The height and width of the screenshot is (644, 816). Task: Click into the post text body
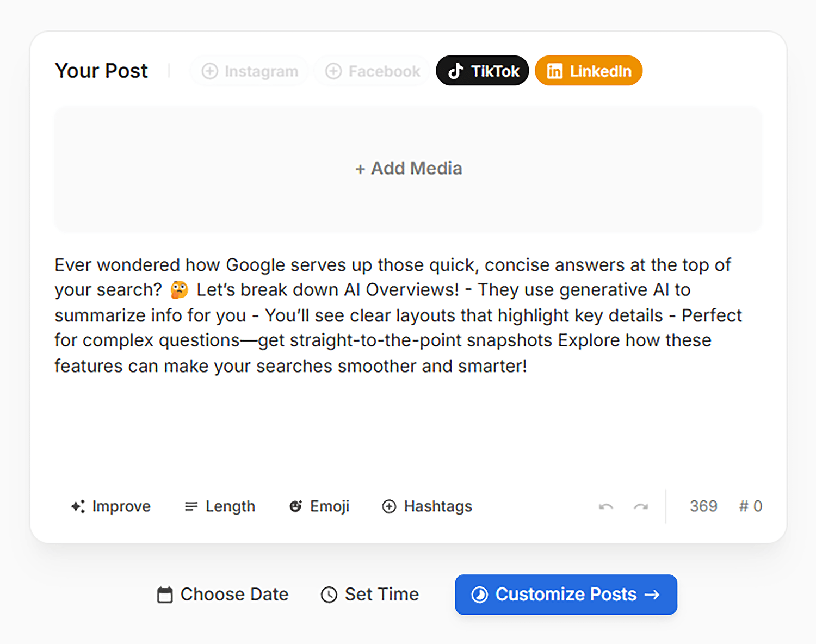tap(399, 315)
